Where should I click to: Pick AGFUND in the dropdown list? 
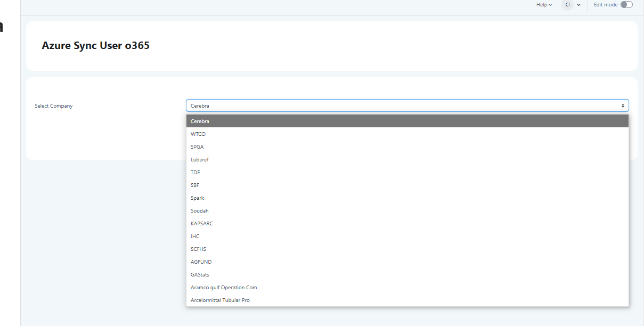[x=407, y=262]
